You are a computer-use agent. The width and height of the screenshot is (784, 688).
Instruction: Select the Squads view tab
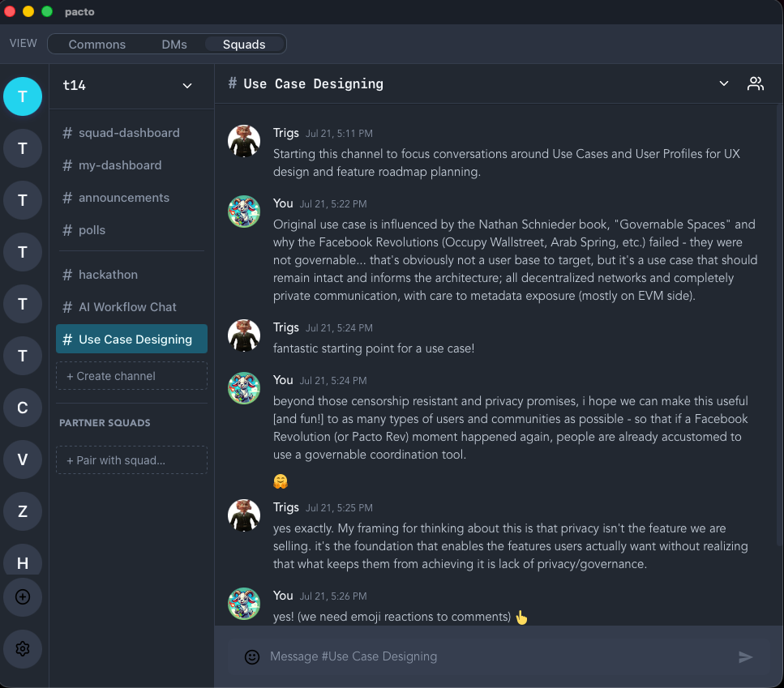[244, 44]
